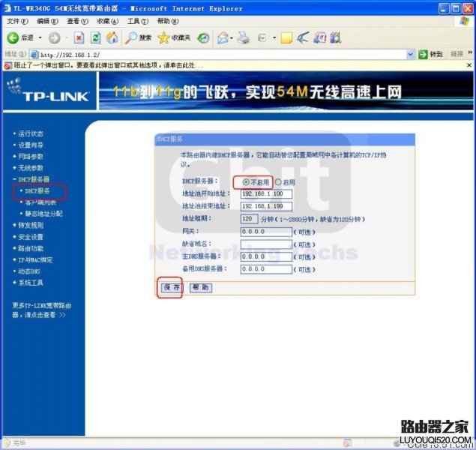The image size is (476, 450).
Task: Select DHCP server 不启用 radio button
Action: pyautogui.click(x=246, y=182)
